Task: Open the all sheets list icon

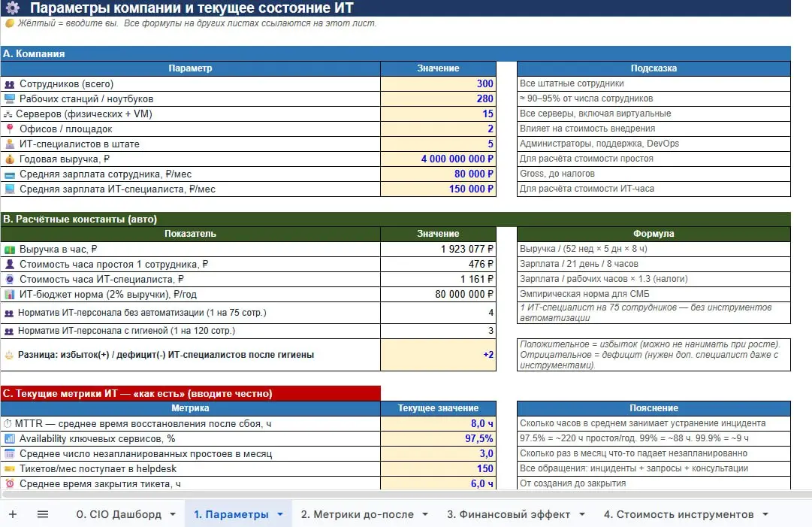Action: (43, 514)
